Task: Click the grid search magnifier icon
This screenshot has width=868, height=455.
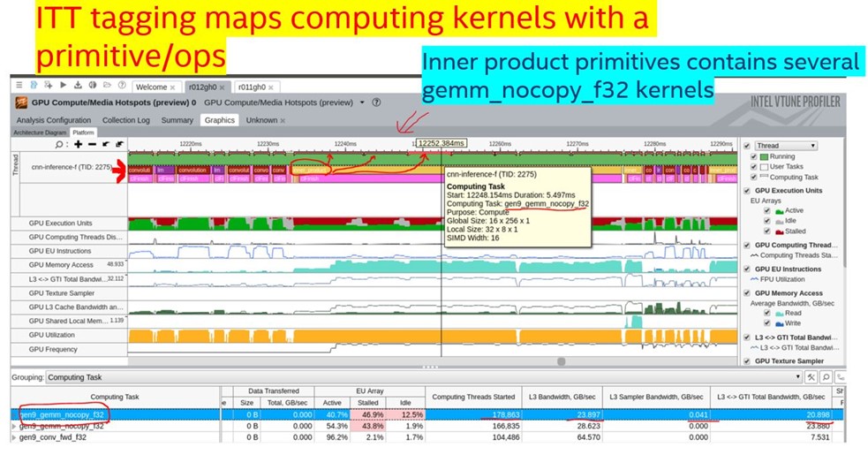Action: point(826,377)
